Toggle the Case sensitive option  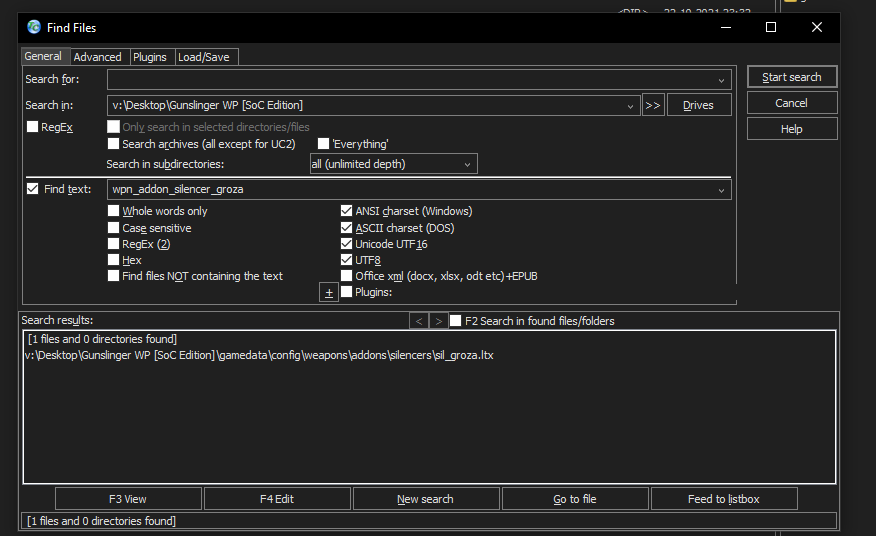click(113, 228)
